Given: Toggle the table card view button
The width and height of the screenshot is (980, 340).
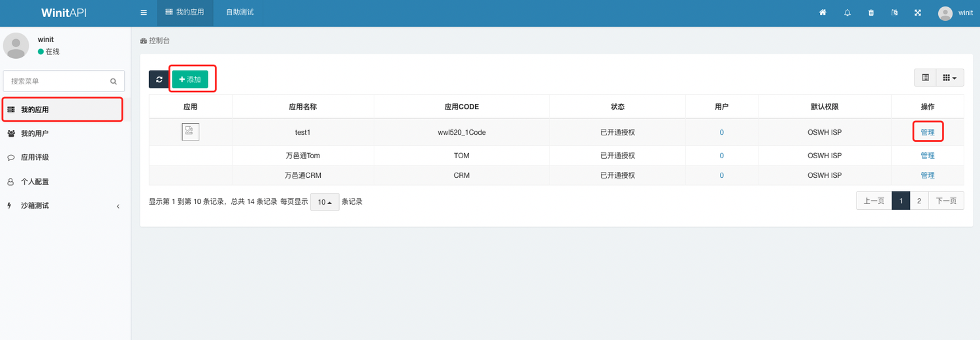Looking at the screenshot, I should coord(925,78).
